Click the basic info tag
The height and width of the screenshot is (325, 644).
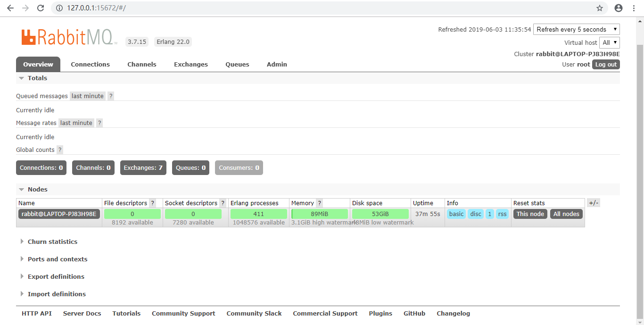456,214
